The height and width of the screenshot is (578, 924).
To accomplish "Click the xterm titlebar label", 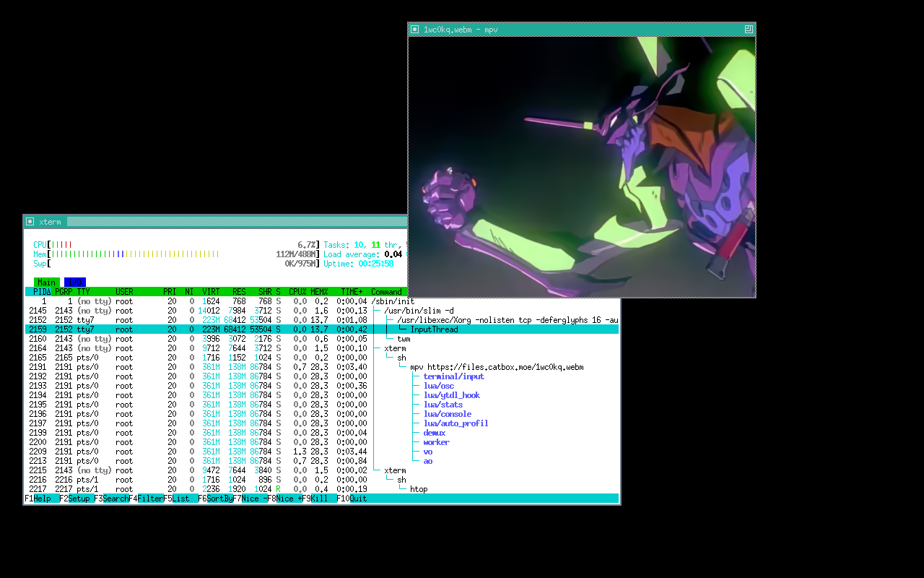I will pyautogui.click(x=50, y=222).
